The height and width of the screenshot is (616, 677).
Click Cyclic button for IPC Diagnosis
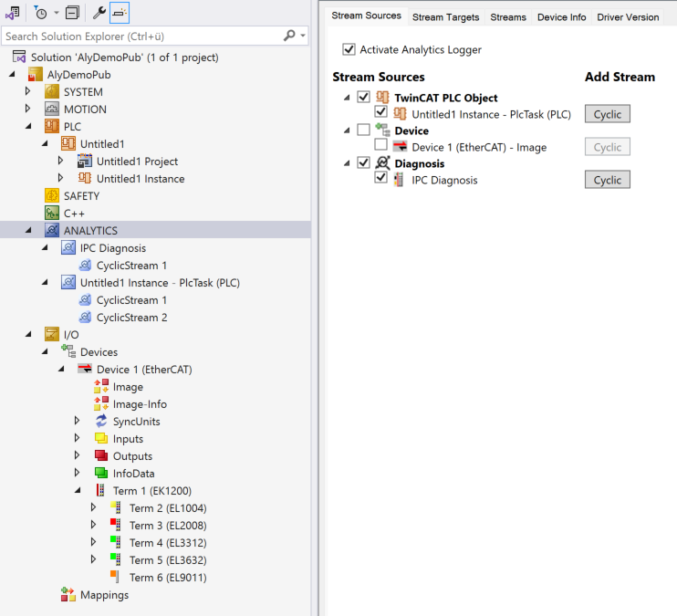tap(607, 180)
